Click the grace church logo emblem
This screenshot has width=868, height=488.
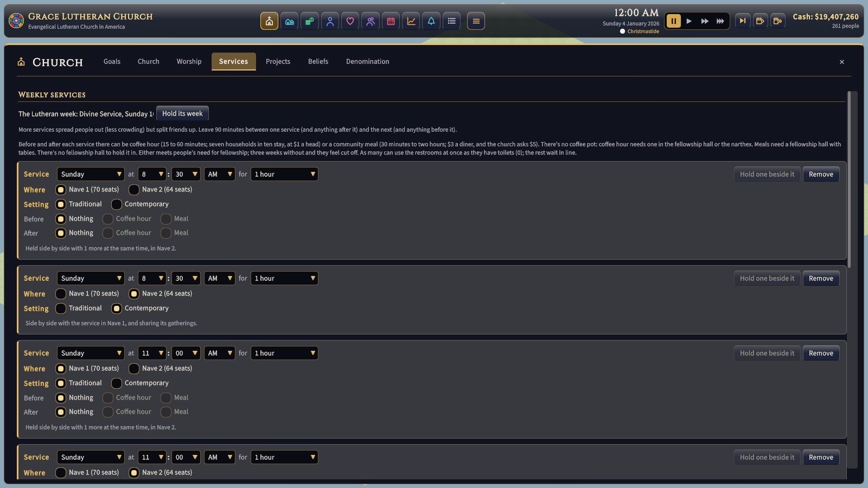pos(16,21)
